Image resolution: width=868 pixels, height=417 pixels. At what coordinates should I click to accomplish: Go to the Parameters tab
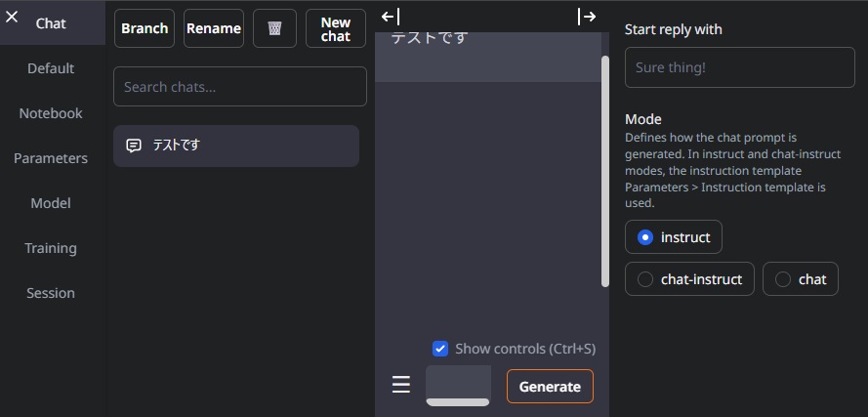point(51,158)
